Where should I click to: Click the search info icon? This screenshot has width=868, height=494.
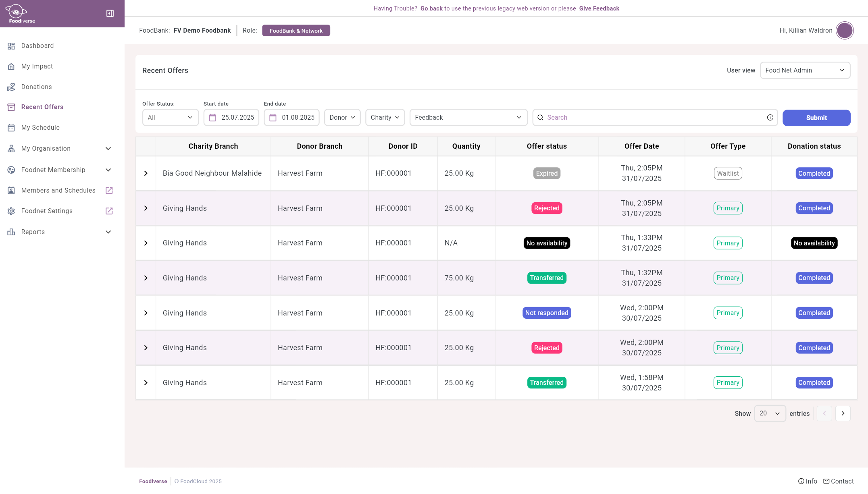770,118
